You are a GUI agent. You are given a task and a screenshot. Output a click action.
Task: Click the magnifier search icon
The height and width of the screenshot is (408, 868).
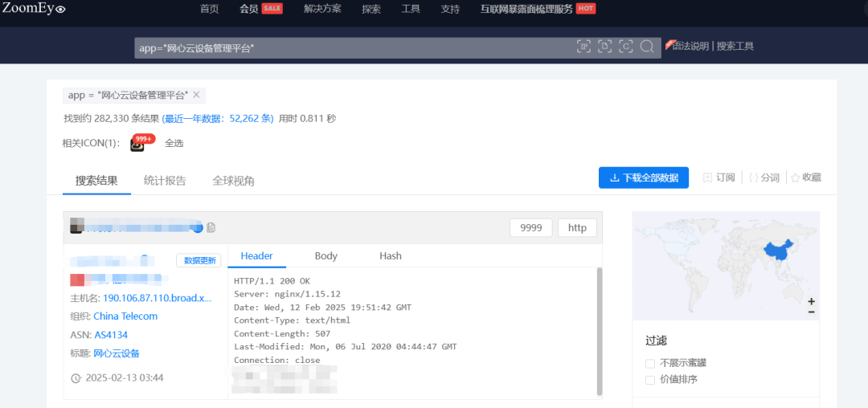pyautogui.click(x=646, y=47)
